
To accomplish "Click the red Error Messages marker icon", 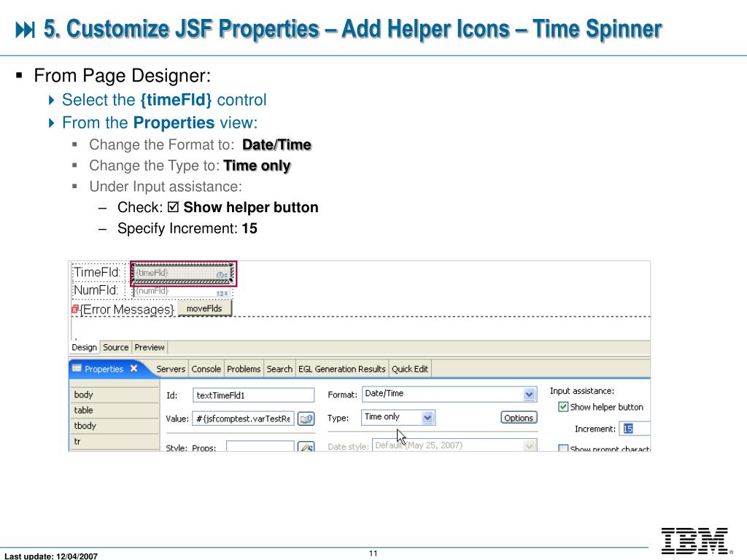I will pos(75,309).
